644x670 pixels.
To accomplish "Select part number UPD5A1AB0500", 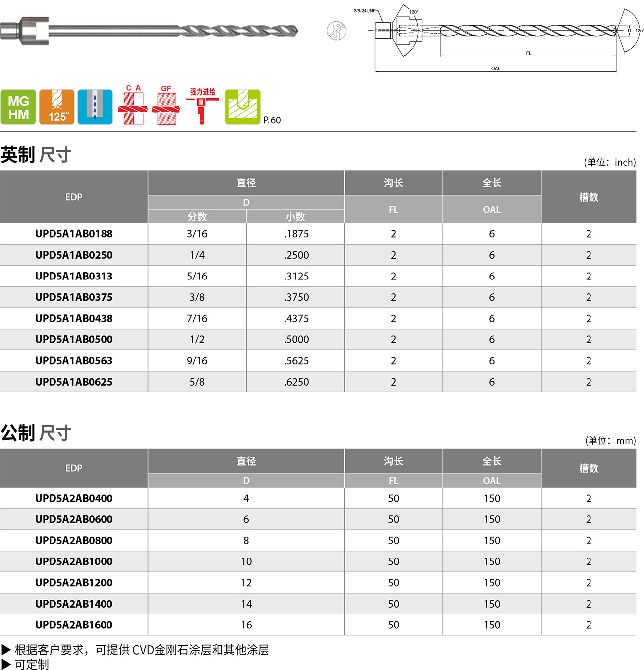I will pyautogui.click(x=74, y=339).
